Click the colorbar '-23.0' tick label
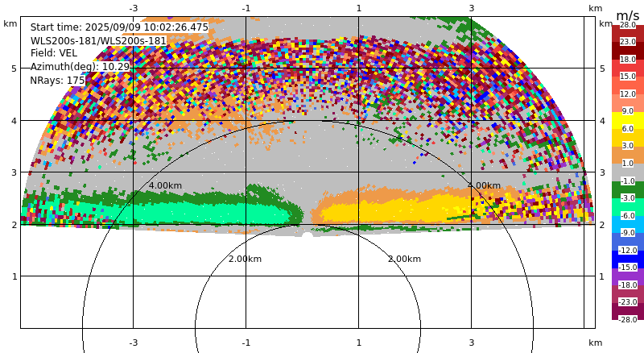This screenshot has width=644, height=353. (628, 302)
